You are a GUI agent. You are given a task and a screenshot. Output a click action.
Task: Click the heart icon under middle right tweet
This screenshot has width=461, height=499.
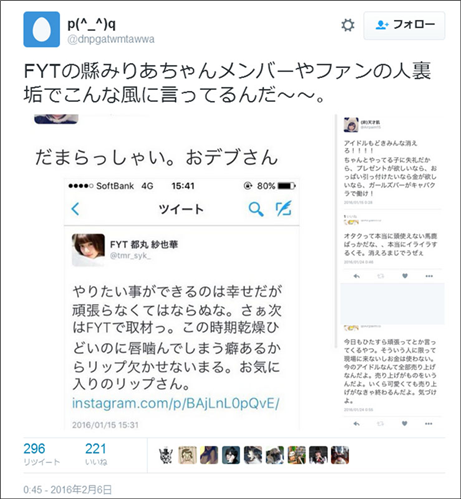point(405,276)
